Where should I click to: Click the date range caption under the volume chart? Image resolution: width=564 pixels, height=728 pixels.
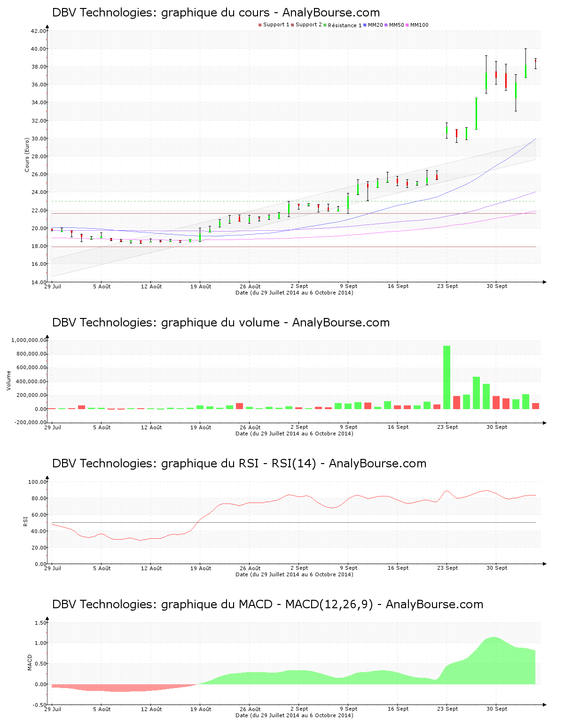pyautogui.click(x=294, y=434)
